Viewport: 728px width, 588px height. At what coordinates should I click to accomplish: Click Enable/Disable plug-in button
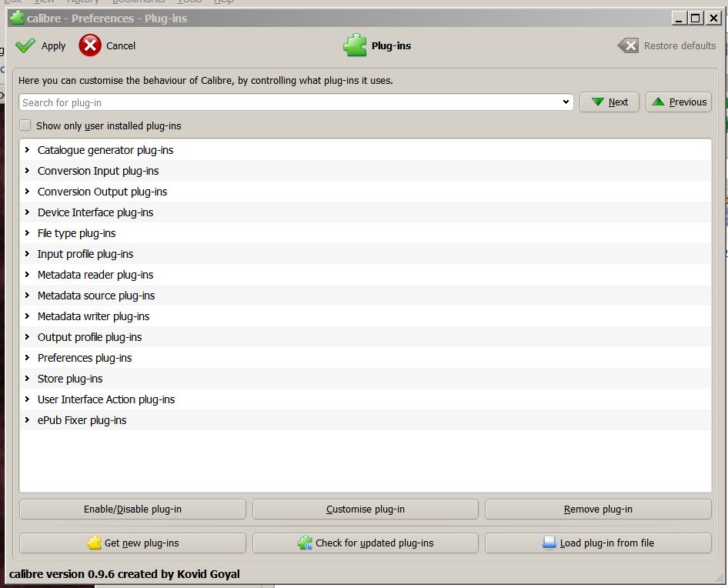pyautogui.click(x=133, y=509)
